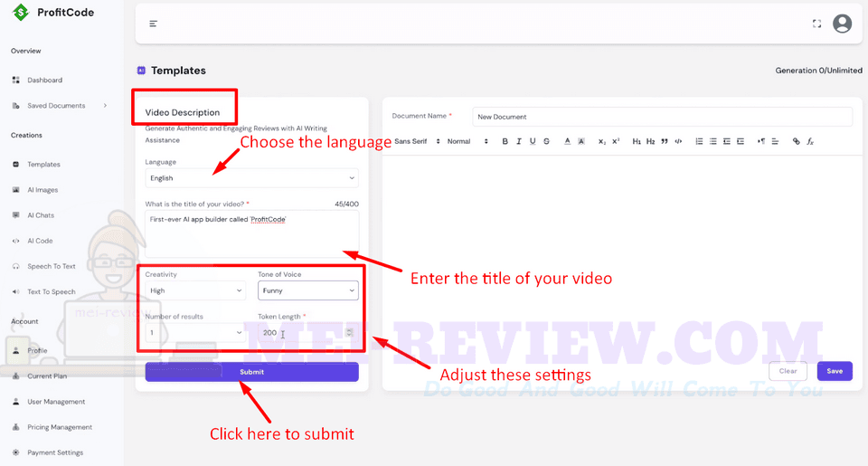The height and width of the screenshot is (466, 868).
Task: Create a bulleted list
Action: coord(713,141)
